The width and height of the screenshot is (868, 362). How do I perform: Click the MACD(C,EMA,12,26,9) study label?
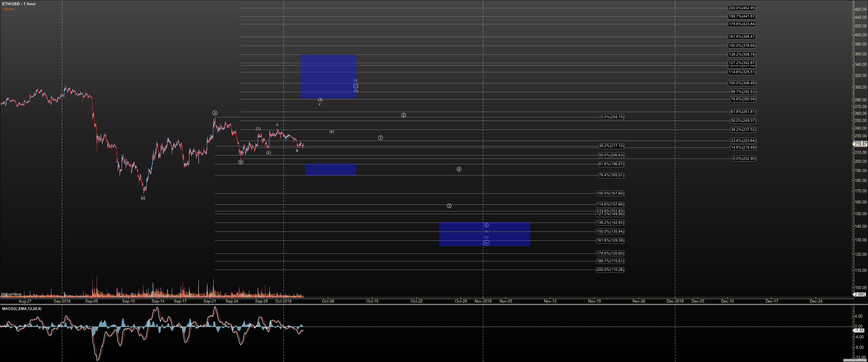[22, 309]
